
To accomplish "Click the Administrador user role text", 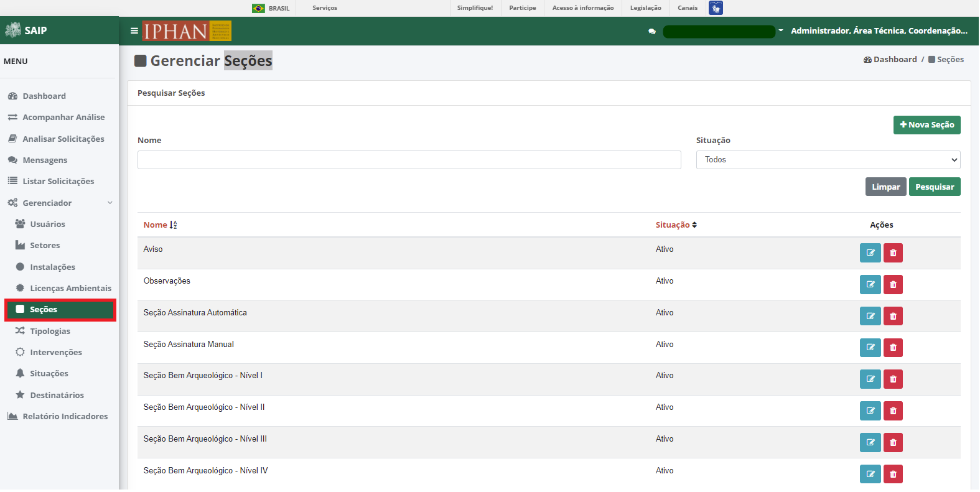I will [x=879, y=30].
